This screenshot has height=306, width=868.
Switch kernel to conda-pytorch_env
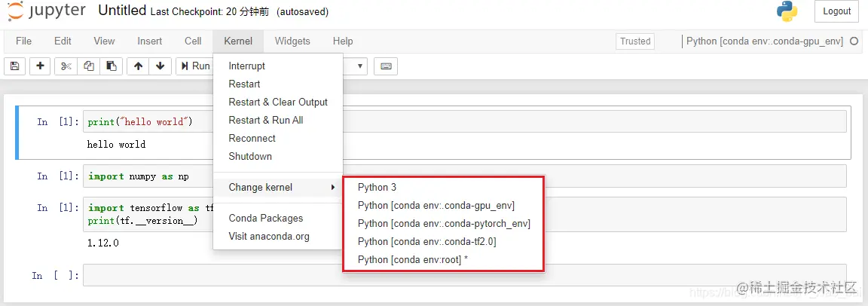(x=443, y=224)
